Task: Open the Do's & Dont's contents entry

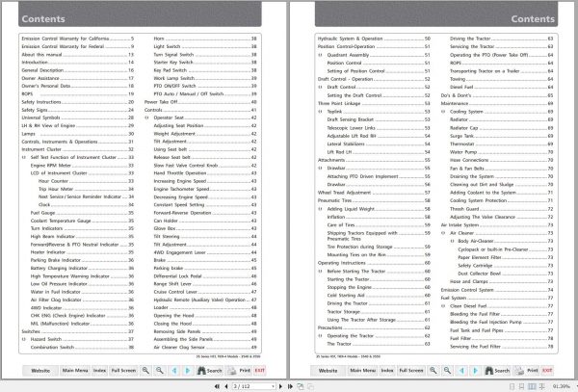Action: pos(497,95)
